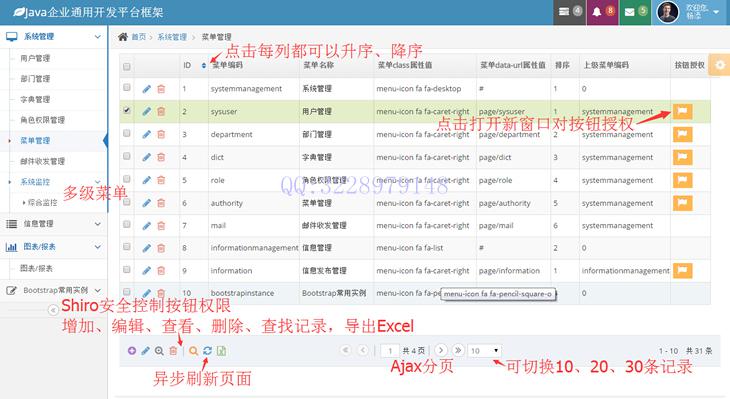Open 邮件收发管理 in the sidebar
The width and height of the screenshot is (730, 399).
42,161
